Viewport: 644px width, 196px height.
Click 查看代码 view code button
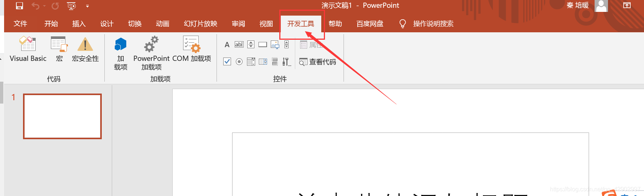[318, 62]
